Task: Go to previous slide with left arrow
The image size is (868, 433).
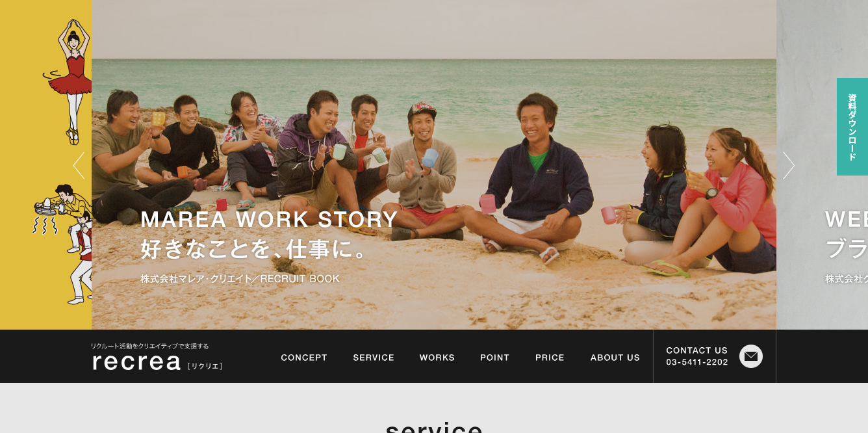Action: (79, 165)
